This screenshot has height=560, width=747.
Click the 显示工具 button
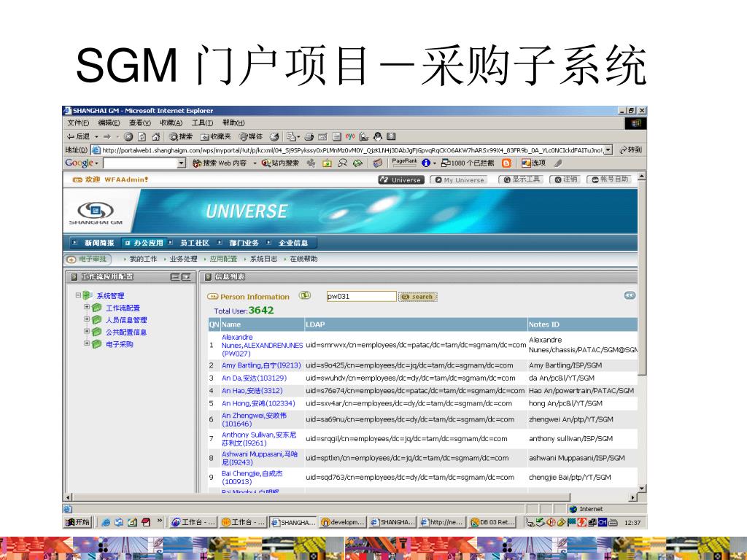click(521, 179)
